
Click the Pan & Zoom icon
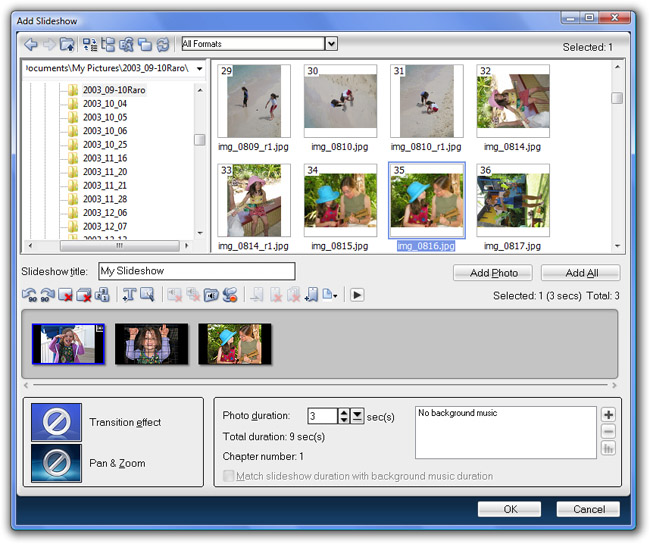56,464
